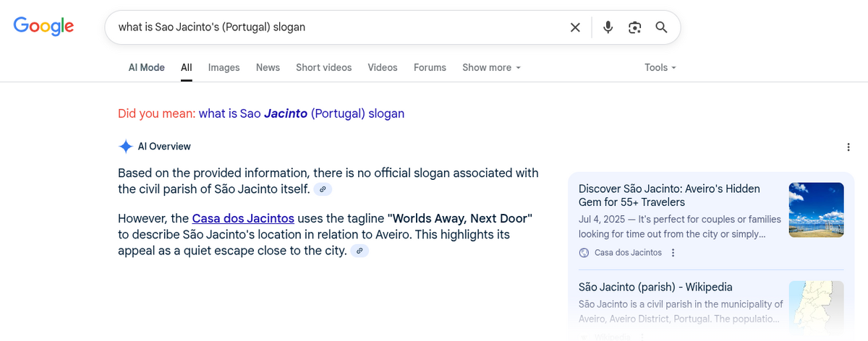Open the Casa dos Jacintos hyperlink
Image resolution: width=868 pixels, height=341 pixels.
[x=243, y=218]
